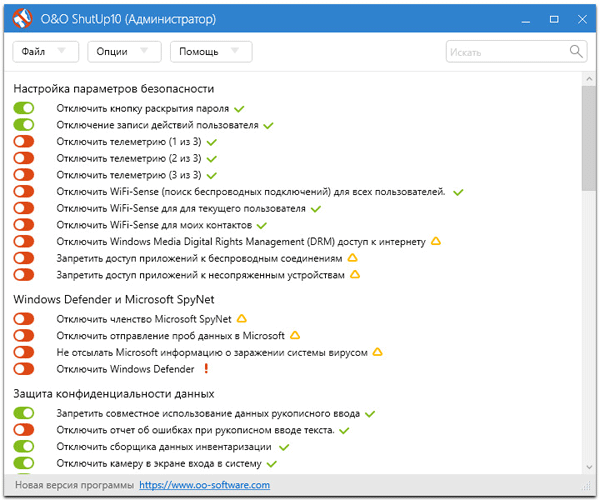
Task: Open the 'Опции' menu
Action: tap(124, 52)
